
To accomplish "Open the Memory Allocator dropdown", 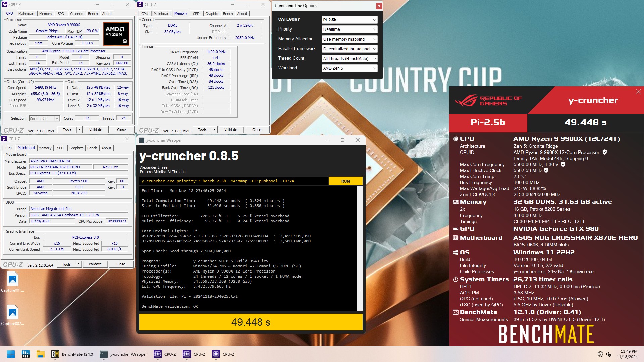I will [350, 39].
